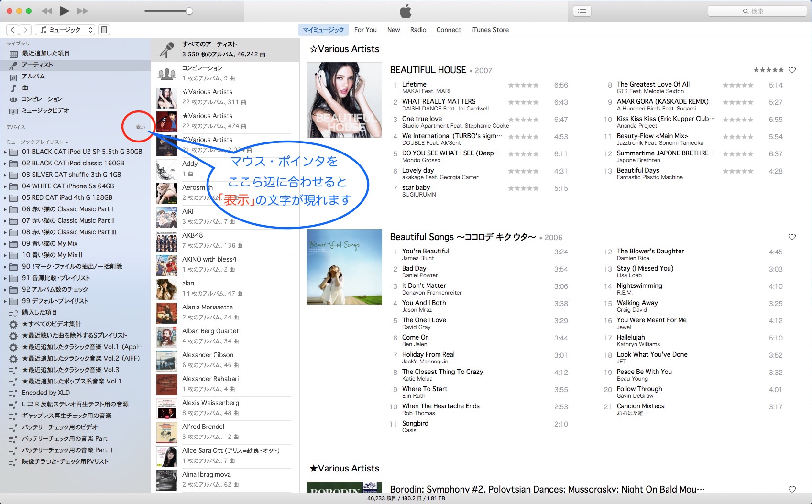Click the 表示 link beside デバイス
The height and width of the screenshot is (504, 812).
(140, 127)
